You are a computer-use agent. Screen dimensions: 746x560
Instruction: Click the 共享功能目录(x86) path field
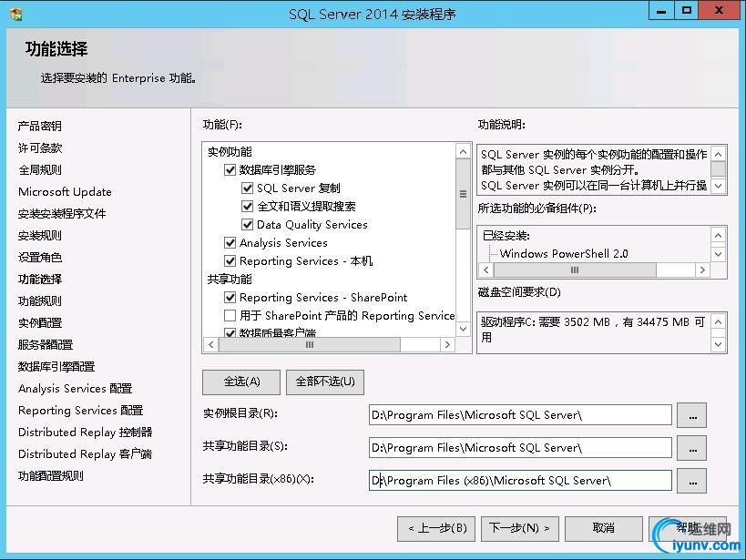click(x=520, y=481)
